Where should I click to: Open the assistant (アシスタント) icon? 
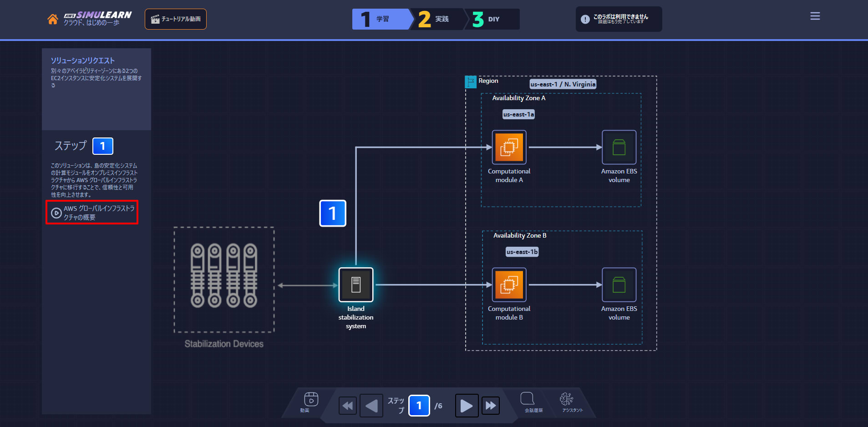[567, 402]
